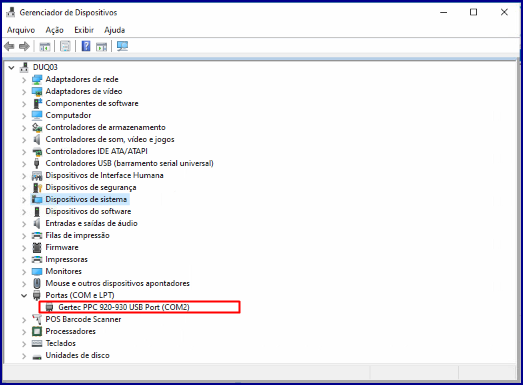Expand POS Barcode Scanner chevron
This screenshot has width=523, height=385.
[24, 320]
